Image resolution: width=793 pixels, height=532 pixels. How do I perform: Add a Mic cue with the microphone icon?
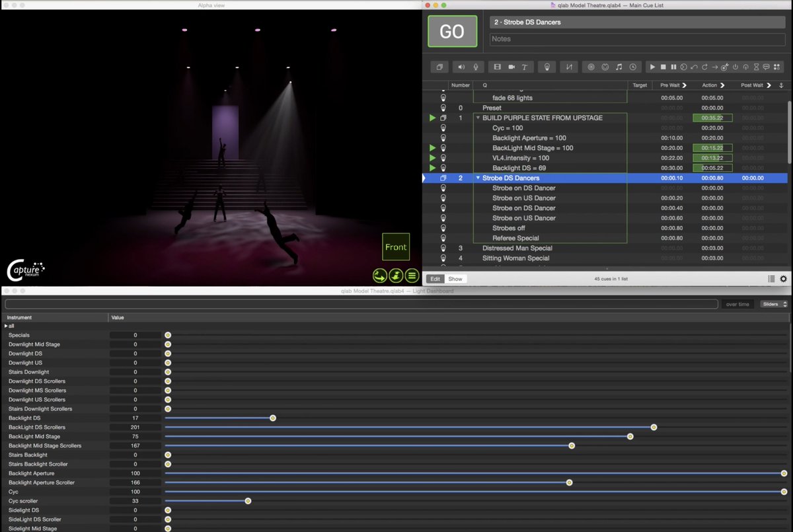(x=475, y=67)
